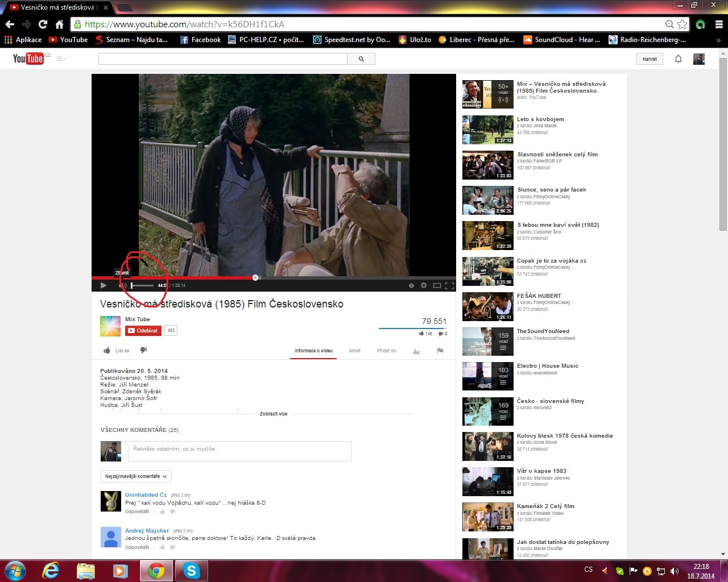
Task: Open Mix – Vesničko má středisková playlist
Action: click(561, 87)
